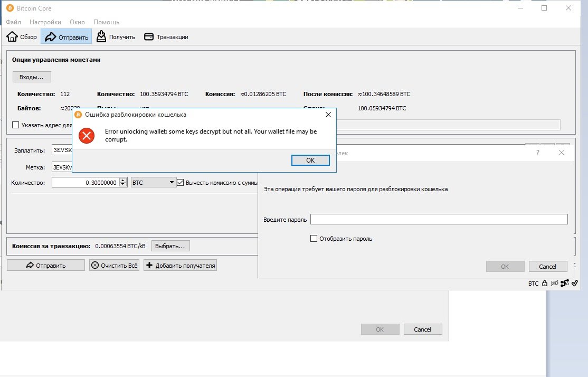Click the Входы... button
This screenshot has height=377, width=588.
click(x=32, y=77)
